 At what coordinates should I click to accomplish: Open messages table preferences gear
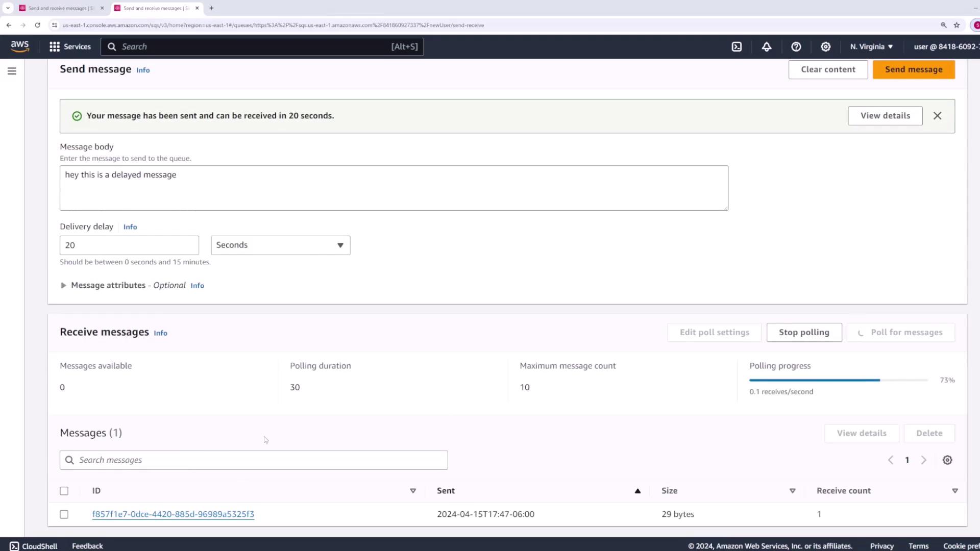pos(947,460)
